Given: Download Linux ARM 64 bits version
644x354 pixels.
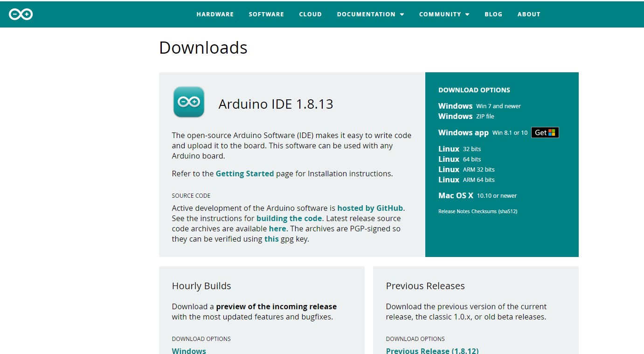Looking at the screenshot, I should 466,180.
